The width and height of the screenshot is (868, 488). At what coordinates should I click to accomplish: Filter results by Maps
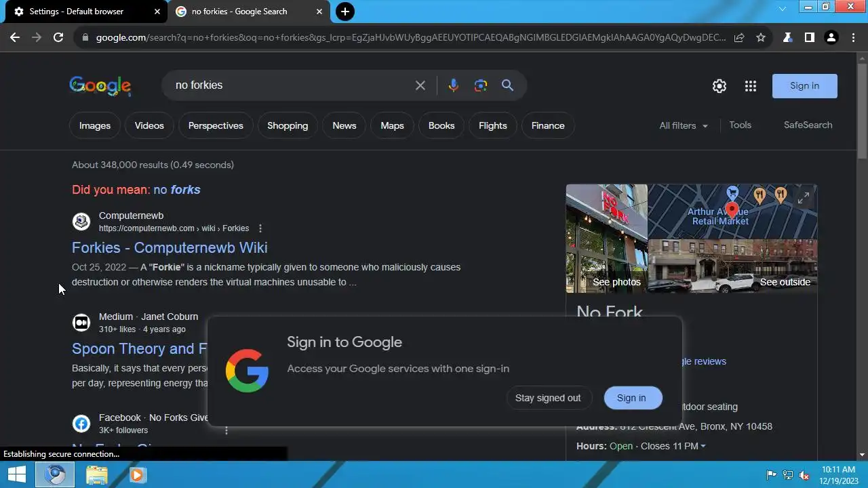coord(392,125)
